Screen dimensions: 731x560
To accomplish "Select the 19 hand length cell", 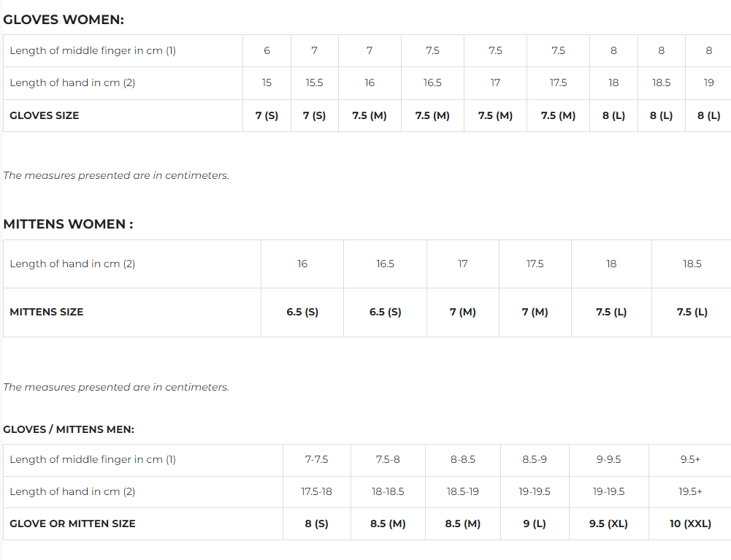I will coord(708,83).
